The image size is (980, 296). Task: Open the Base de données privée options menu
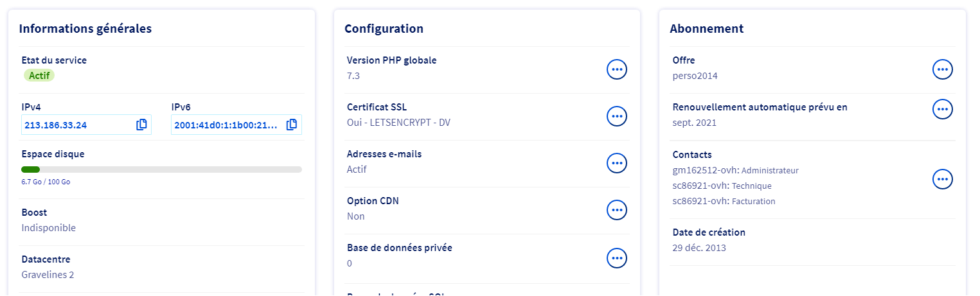[617, 257]
